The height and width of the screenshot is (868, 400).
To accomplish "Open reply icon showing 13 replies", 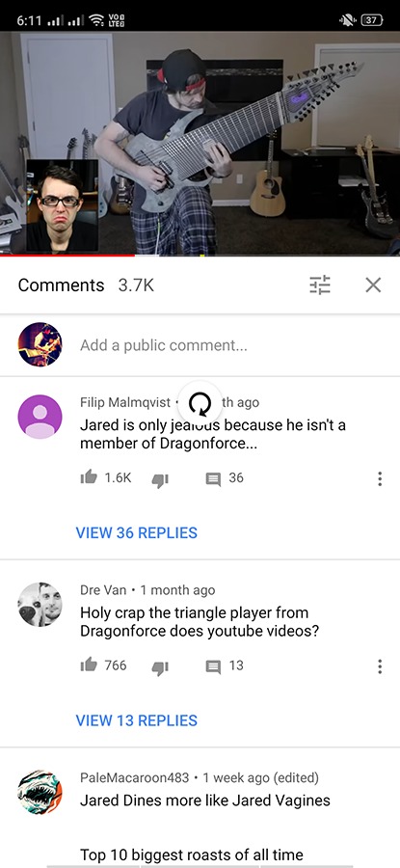I will tap(213, 666).
